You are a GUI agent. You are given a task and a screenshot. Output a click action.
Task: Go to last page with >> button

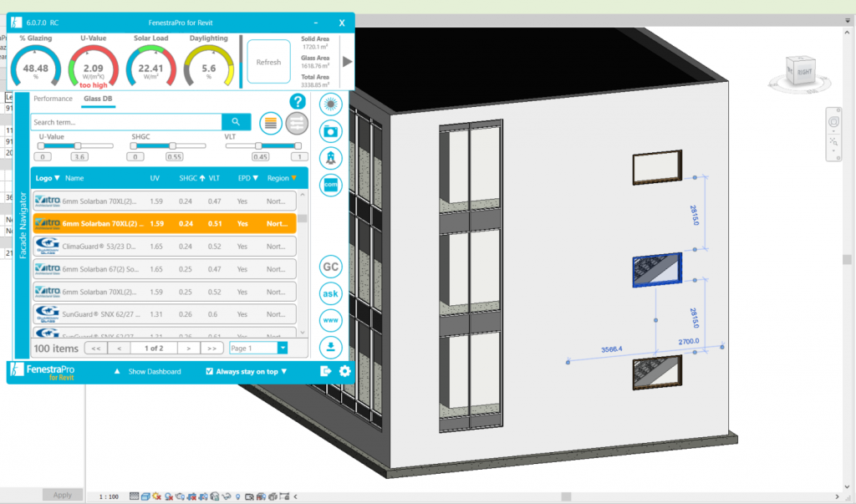(x=211, y=348)
